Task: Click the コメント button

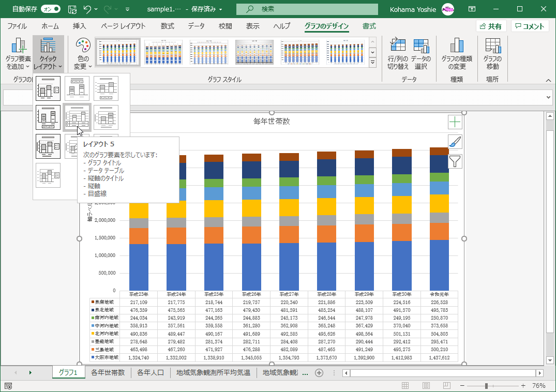Action: click(x=530, y=26)
